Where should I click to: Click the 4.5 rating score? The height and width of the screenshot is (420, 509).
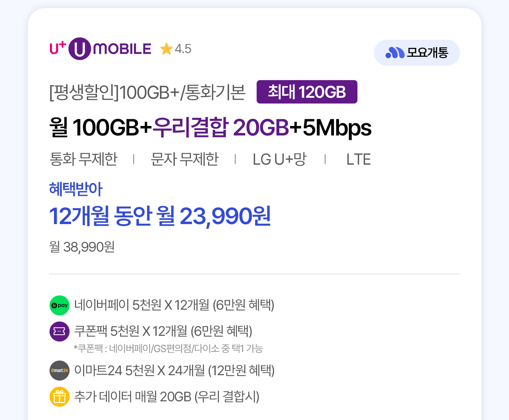click(183, 49)
